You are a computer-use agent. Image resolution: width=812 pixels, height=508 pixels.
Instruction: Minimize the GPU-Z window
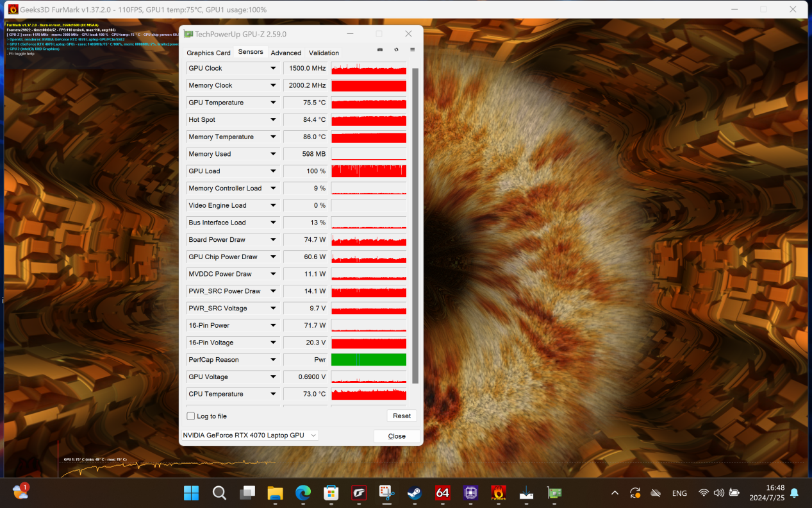(x=350, y=34)
